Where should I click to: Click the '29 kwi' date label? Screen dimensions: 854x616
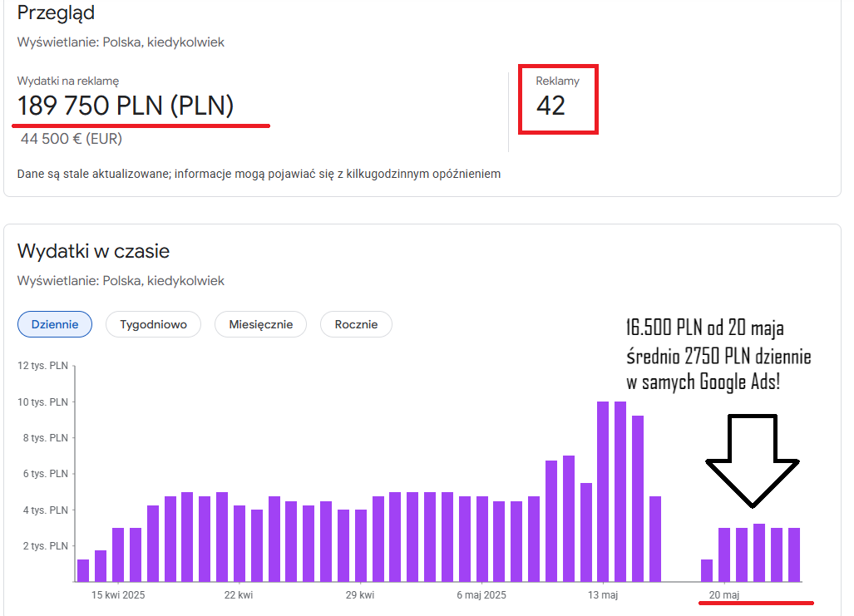[360, 594]
